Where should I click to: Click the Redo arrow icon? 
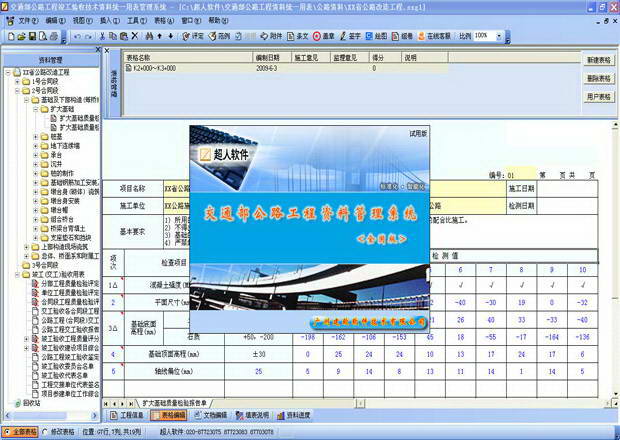pyautogui.click(x=88, y=36)
